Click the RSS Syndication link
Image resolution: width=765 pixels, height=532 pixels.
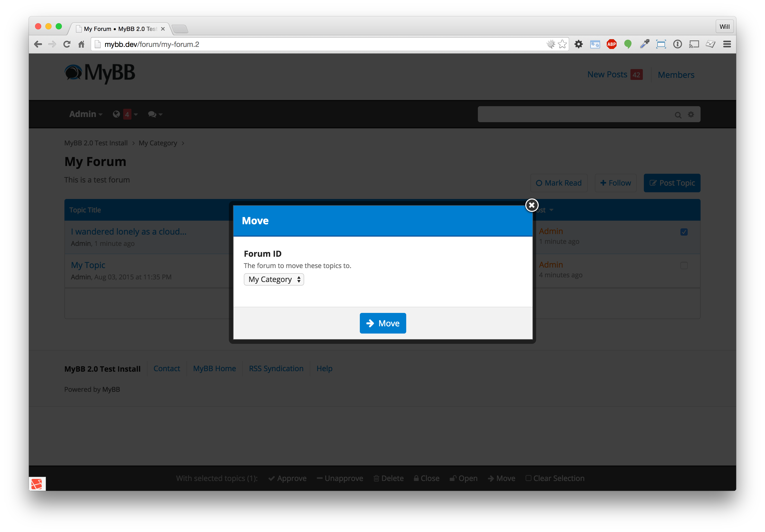[x=276, y=368]
